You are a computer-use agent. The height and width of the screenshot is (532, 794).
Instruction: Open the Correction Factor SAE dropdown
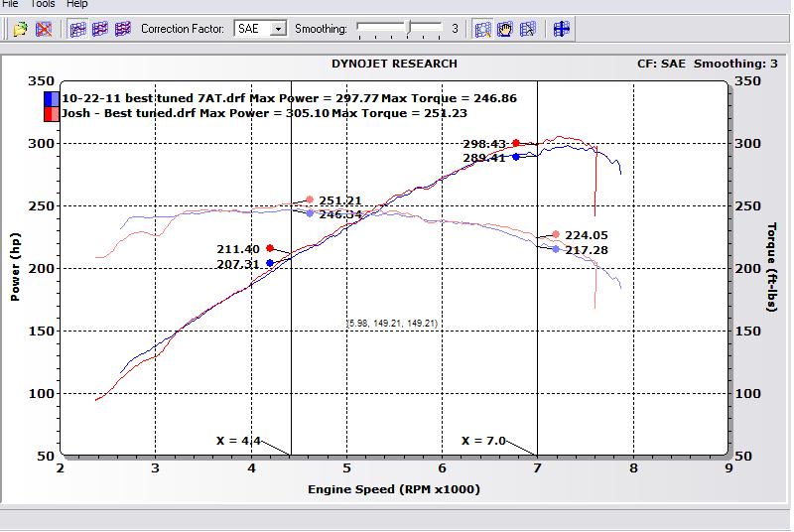278,29
